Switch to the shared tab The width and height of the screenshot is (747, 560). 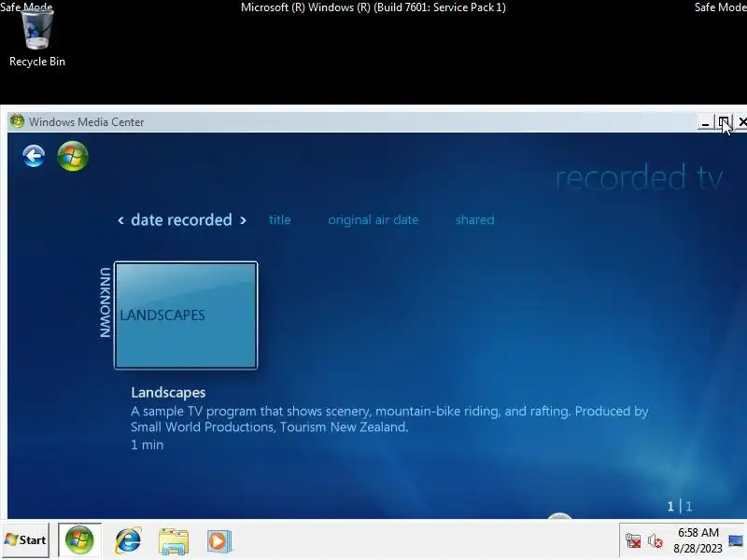point(474,219)
